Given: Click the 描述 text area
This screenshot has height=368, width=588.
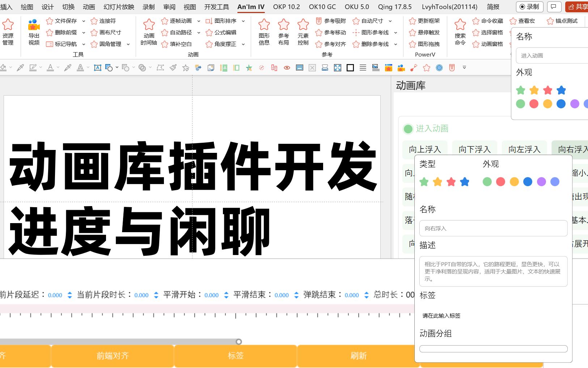Looking at the screenshot, I should pos(493,271).
